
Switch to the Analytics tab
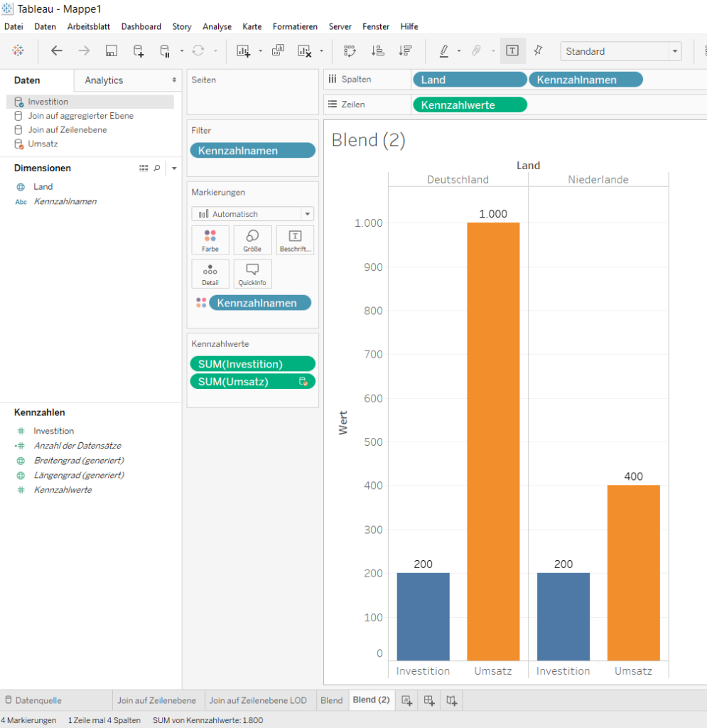click(104, 80)
